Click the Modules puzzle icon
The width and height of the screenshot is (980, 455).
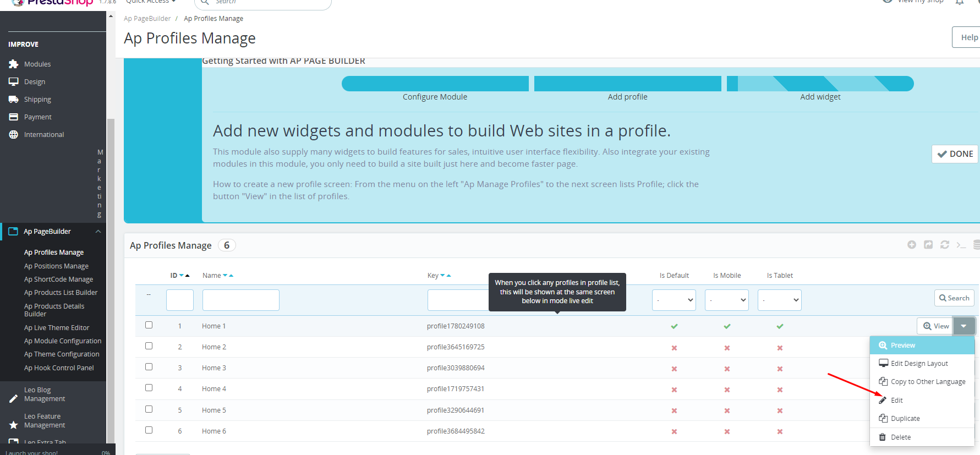(14, 64)
